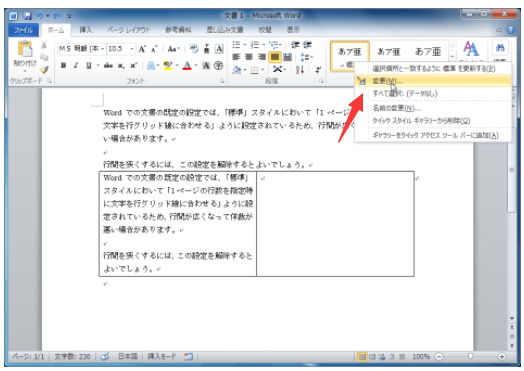Toggle the highlighted Justify alignment button
This screenshot has height=371, width=524.
(274, 57)
